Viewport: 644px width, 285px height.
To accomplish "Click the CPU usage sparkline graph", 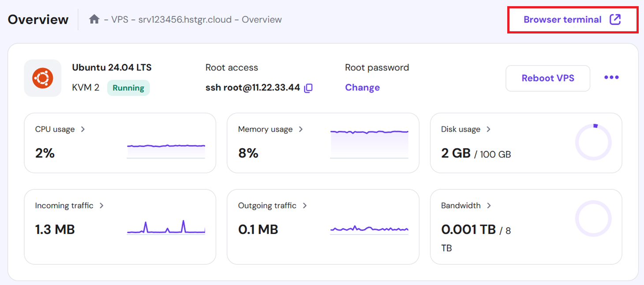I will (166, 150).
